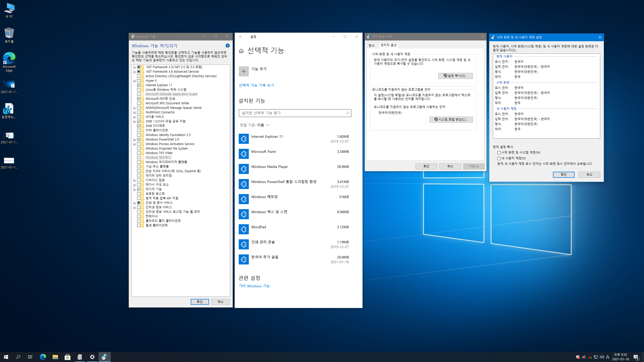Toggle the Internet Explorer 11 checkbox

139,85
